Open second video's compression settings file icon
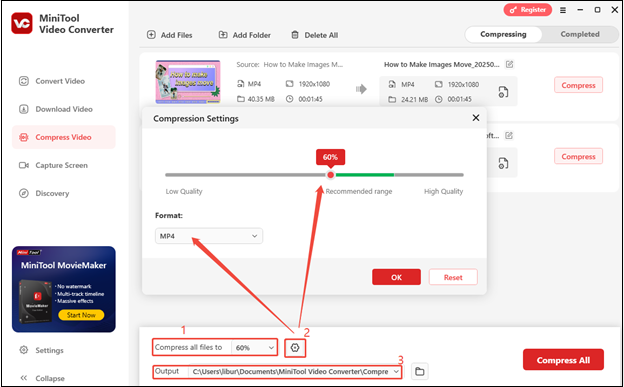Screen dimensions: 624x387 503,163
